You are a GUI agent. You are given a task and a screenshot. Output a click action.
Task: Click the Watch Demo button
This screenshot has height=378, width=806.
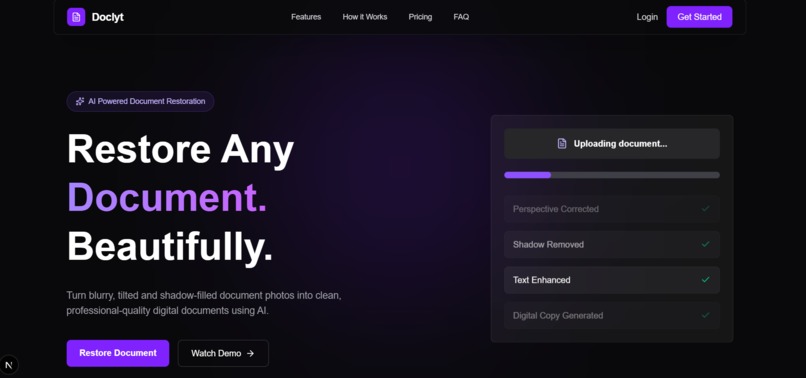(223, 353)
